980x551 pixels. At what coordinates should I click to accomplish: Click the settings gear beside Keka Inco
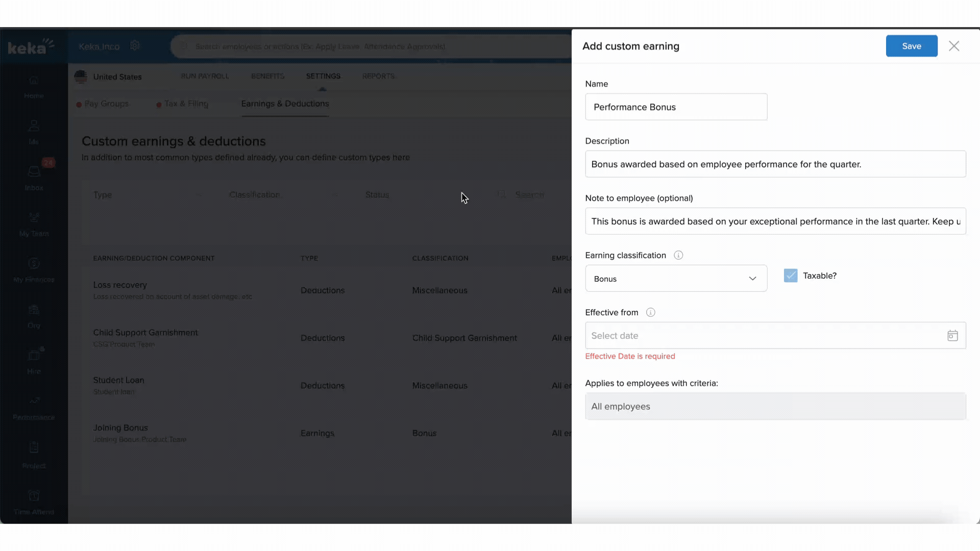click(x=135, y=46)
